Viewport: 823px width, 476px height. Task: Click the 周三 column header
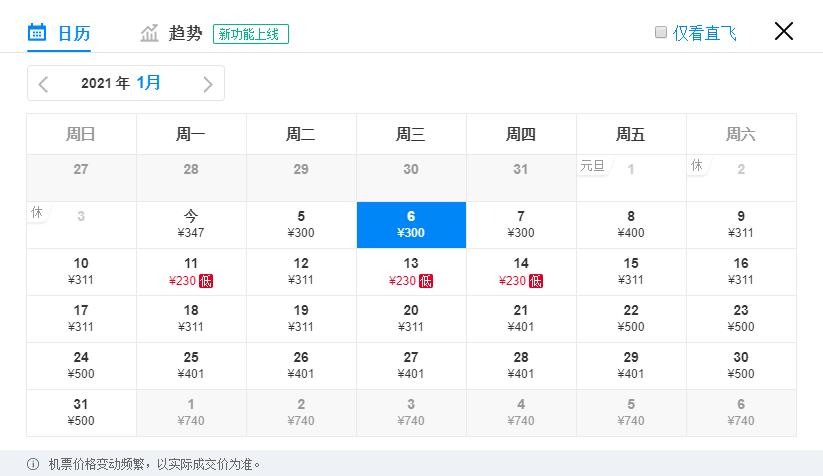pyautogui.click(x=411, y=134)
